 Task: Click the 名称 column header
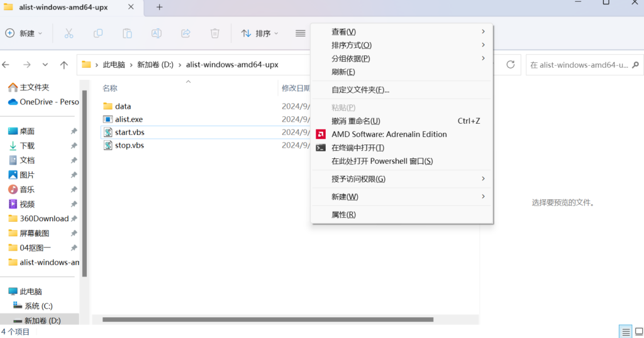pyautogui.click(x=110, y=88)
